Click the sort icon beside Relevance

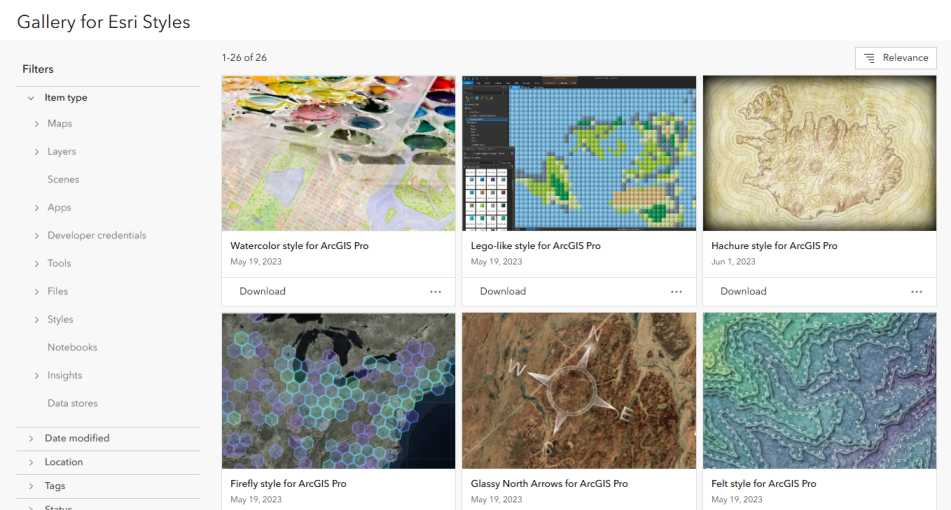pyautogui.click(x=869, y=58)
